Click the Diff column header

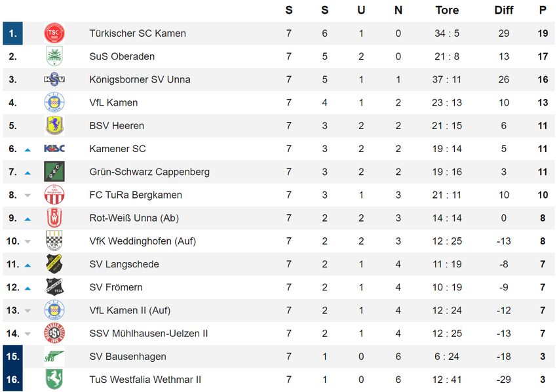(504, 10)
